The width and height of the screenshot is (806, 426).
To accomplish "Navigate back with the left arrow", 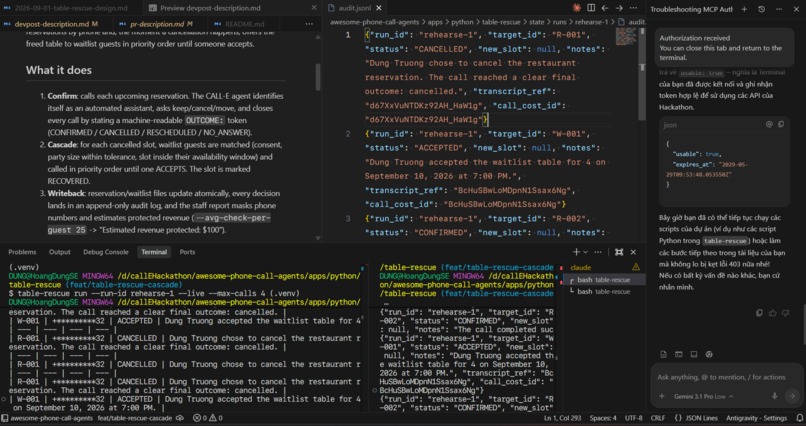I will coord(605,8).
